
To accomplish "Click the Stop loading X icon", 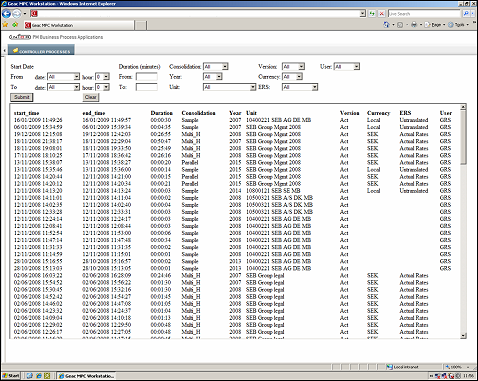I will [x=382, y=14].
